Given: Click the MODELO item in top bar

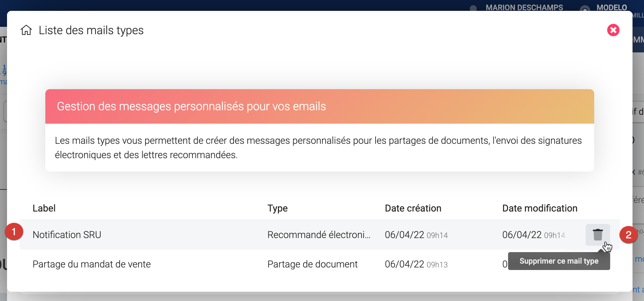Looking at the screenshot, I should click(611, 7).
